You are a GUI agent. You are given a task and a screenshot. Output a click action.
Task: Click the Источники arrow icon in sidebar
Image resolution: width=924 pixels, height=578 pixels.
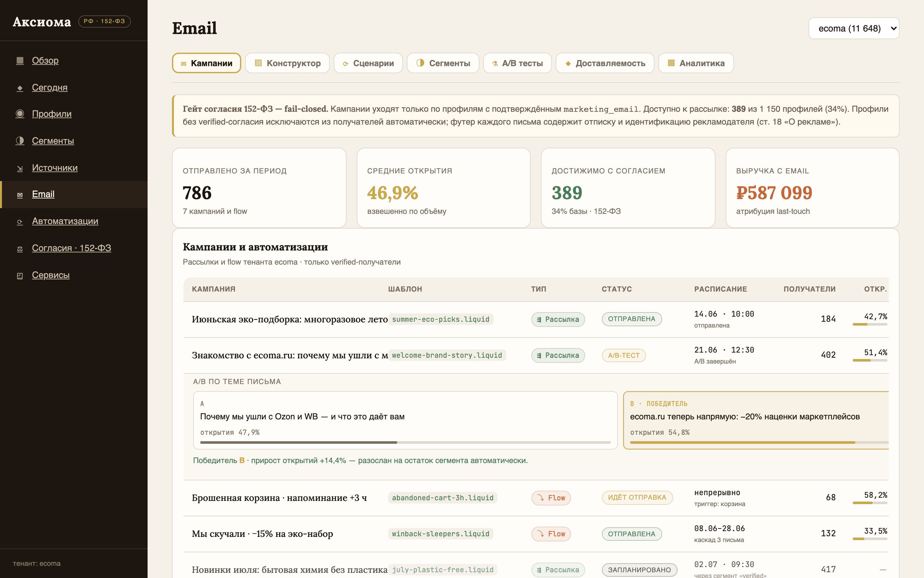click(20, 168)
